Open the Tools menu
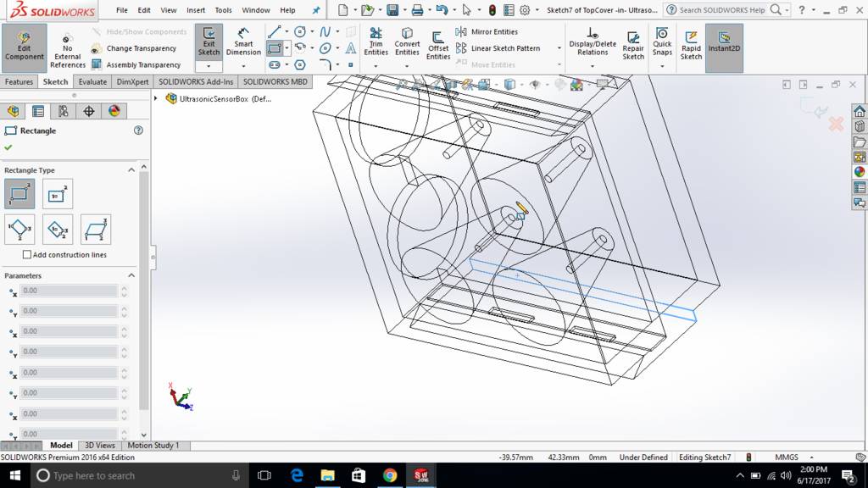 pyautogui.click(x=223, y=10)
